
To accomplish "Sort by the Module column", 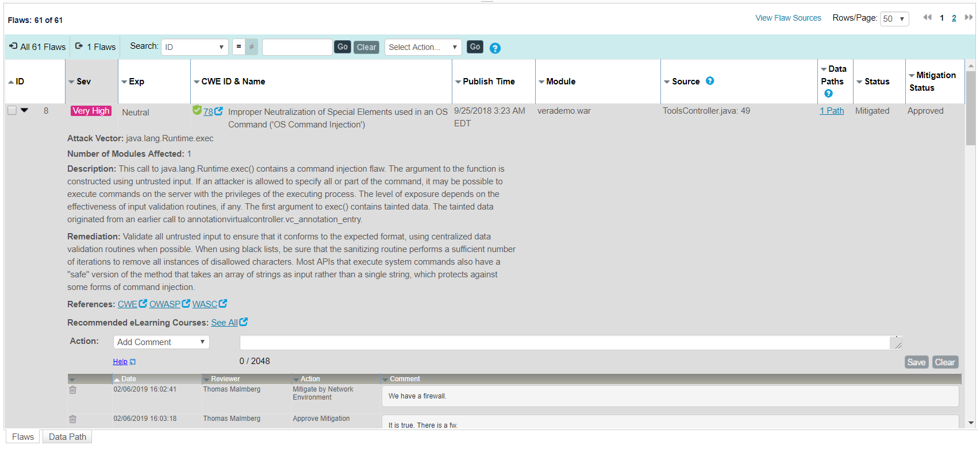I will [x=557, y=82].
